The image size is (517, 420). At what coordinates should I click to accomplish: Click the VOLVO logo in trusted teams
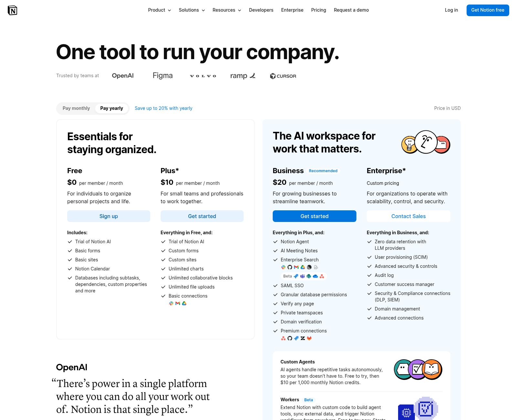203,76
